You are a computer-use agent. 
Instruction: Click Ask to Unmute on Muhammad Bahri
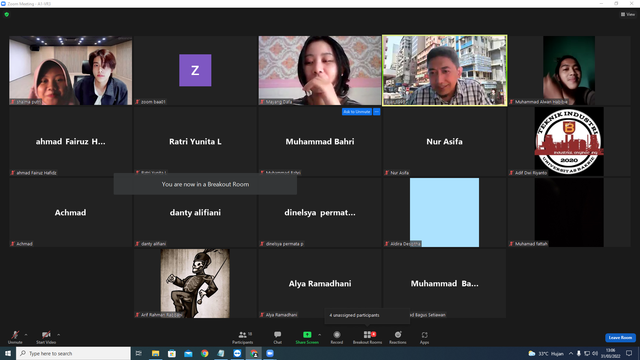point(357,111)
